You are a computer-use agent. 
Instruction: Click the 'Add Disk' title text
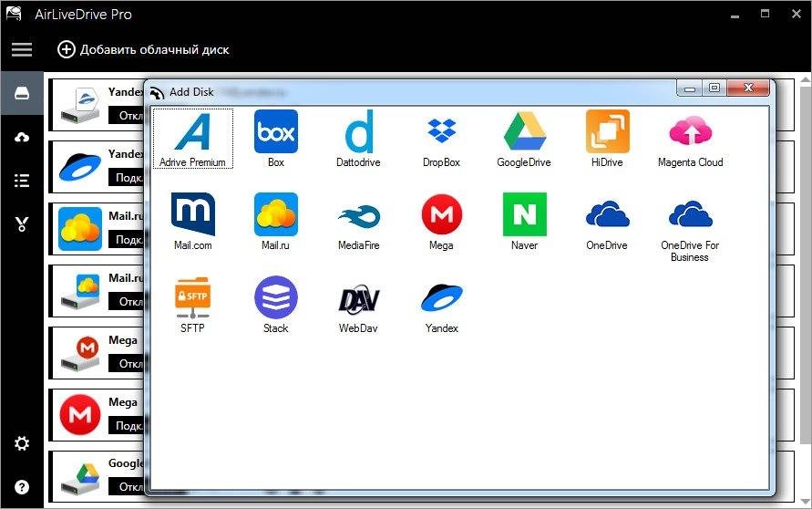(x=191, y=92)
